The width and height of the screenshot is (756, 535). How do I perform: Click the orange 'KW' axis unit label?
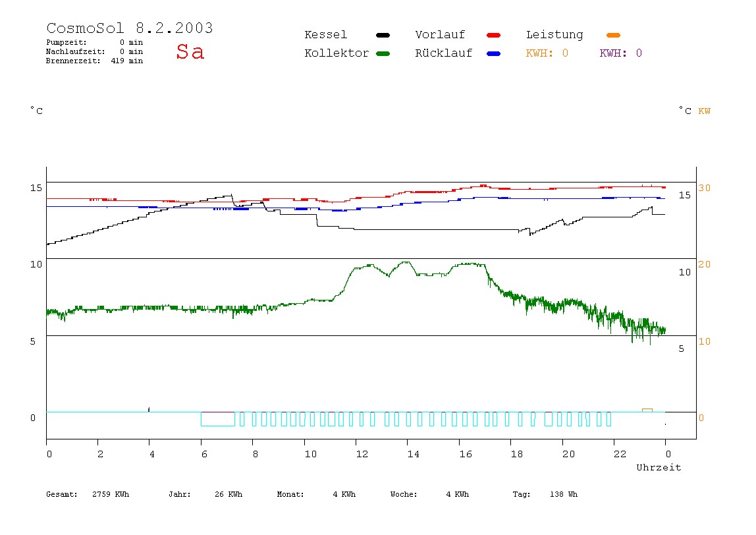pos(705,111)
